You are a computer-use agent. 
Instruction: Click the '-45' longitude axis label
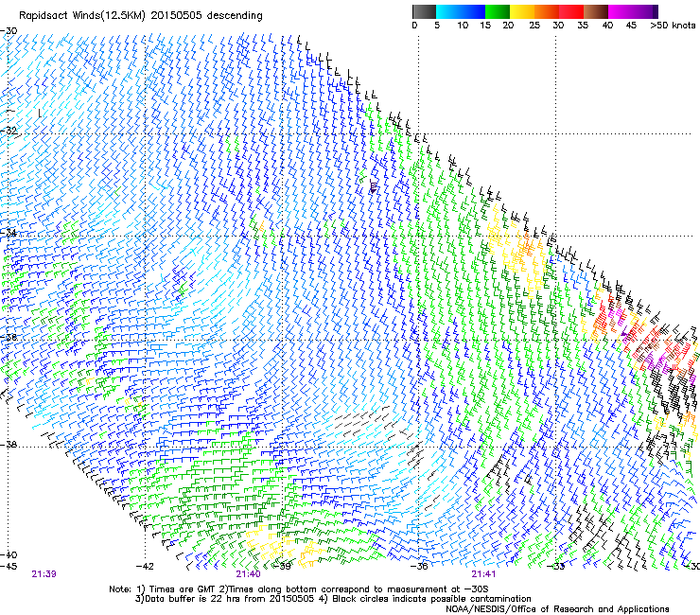(x=9, y=567)
